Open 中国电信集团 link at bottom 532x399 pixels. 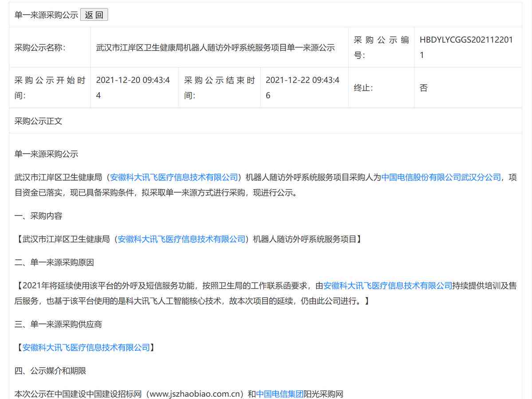click(x=280, y=394)
